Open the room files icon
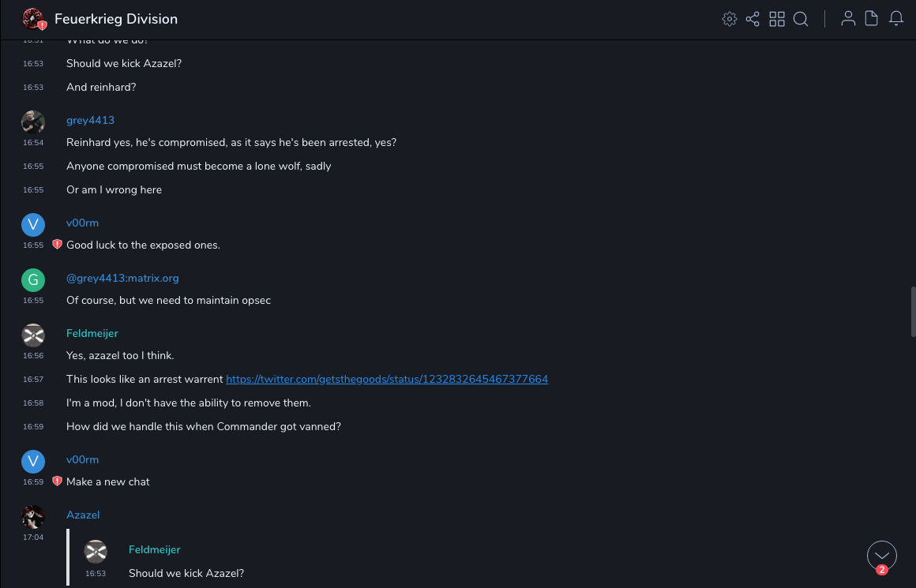The width and height of the screenshot is (916, 588). [872, 19]
